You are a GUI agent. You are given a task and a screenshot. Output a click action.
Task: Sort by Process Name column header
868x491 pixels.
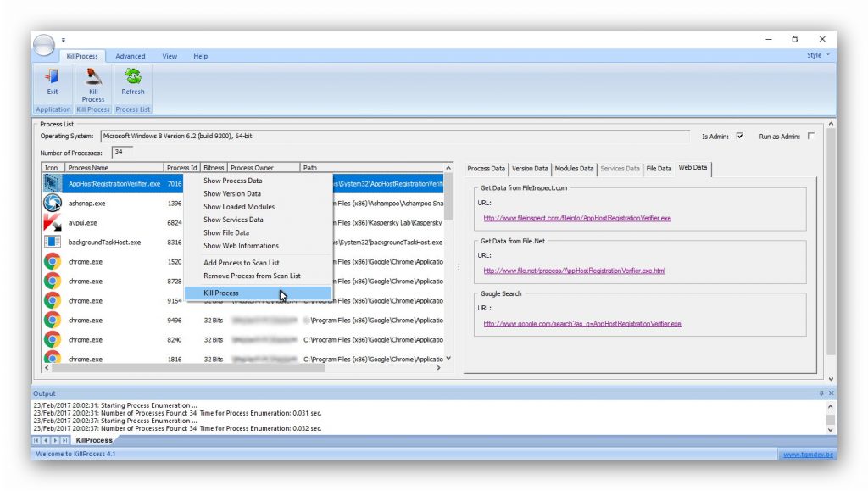tap(114, 168)
